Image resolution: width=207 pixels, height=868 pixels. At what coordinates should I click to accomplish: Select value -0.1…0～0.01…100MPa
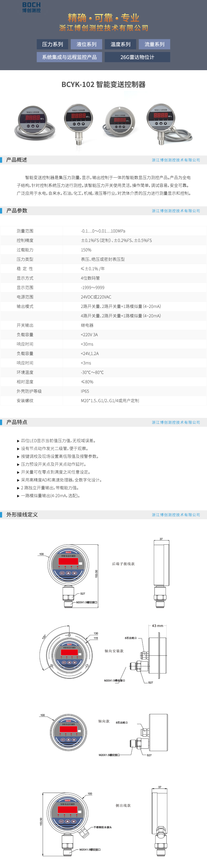pyautogui.click(x=103, y=231)
